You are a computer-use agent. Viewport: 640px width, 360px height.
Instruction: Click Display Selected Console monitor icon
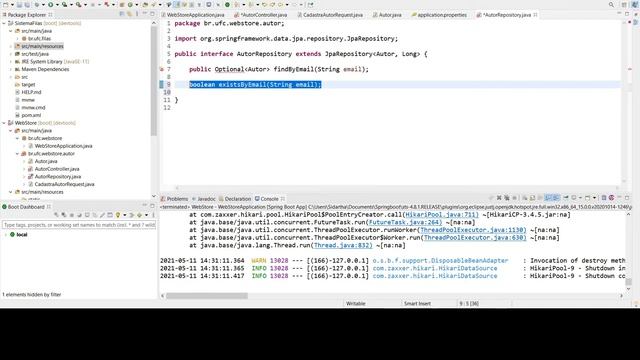pyautogui.click(x=573, y=198)
